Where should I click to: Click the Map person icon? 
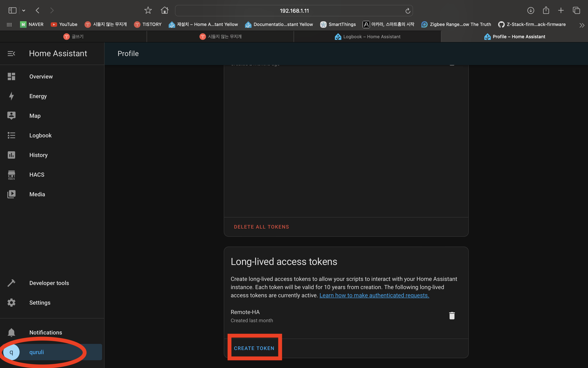click(11, 116)
